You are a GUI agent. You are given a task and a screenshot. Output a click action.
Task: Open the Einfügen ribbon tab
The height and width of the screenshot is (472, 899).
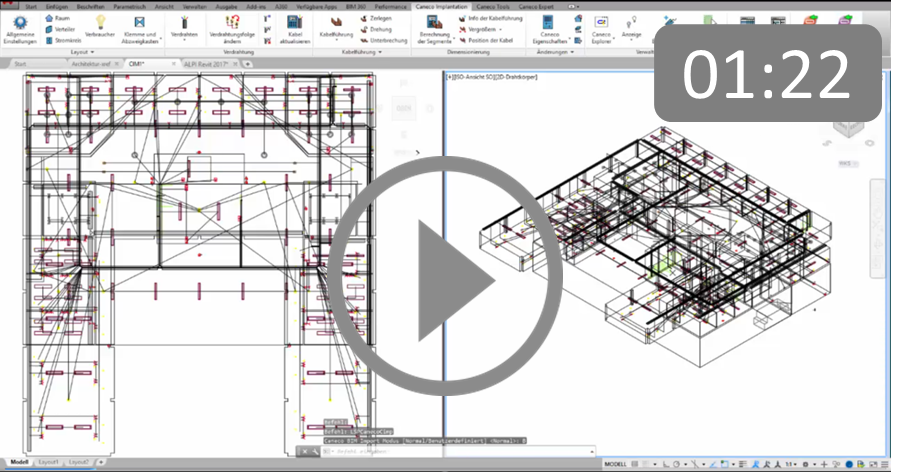[57, 5]
